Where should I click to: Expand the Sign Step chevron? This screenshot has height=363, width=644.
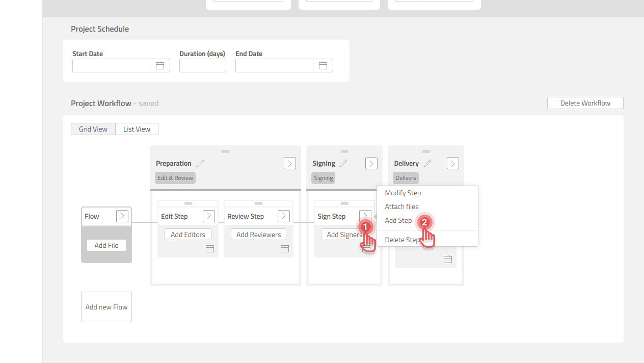pyautogui.click(x=365, y=216)
